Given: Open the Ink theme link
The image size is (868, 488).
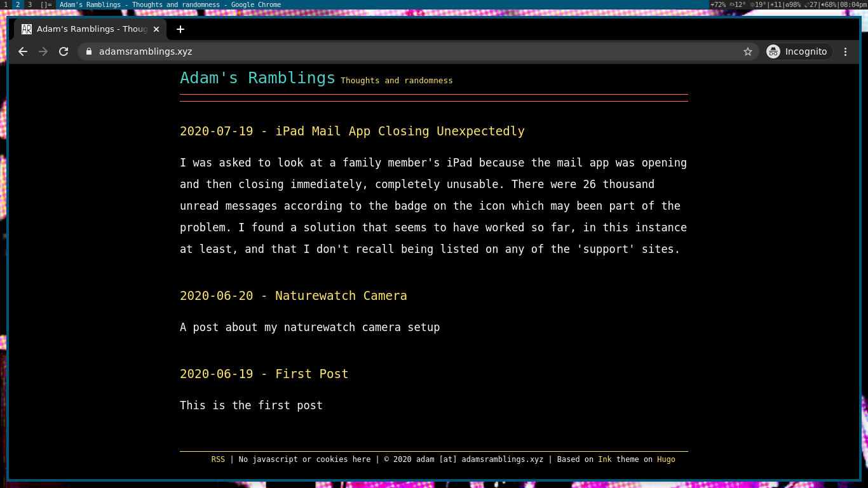Looking at the screenshot, I should (604, 459).
